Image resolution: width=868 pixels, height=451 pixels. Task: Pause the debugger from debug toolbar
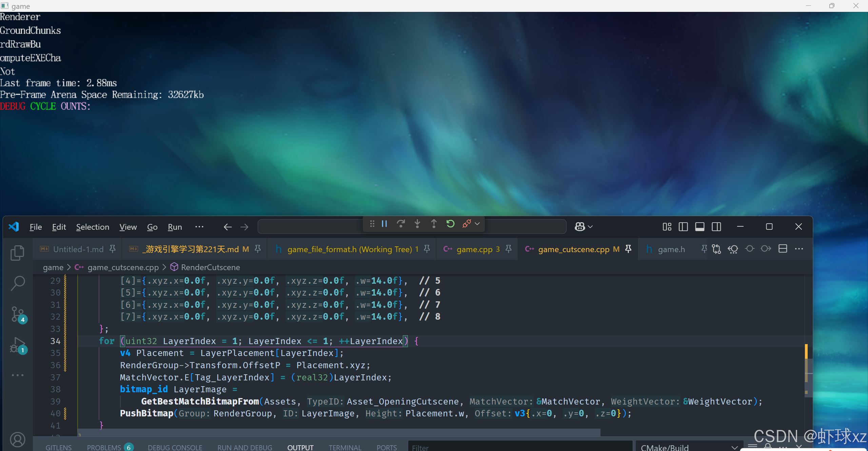click(x=384, y=224)
